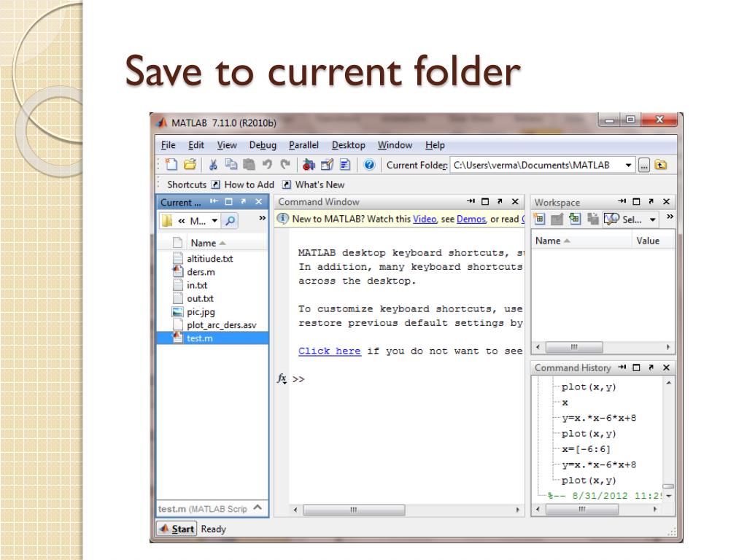Click the Video link in the info bar
The image size is (747, 560).
click(x=425, y=219)
